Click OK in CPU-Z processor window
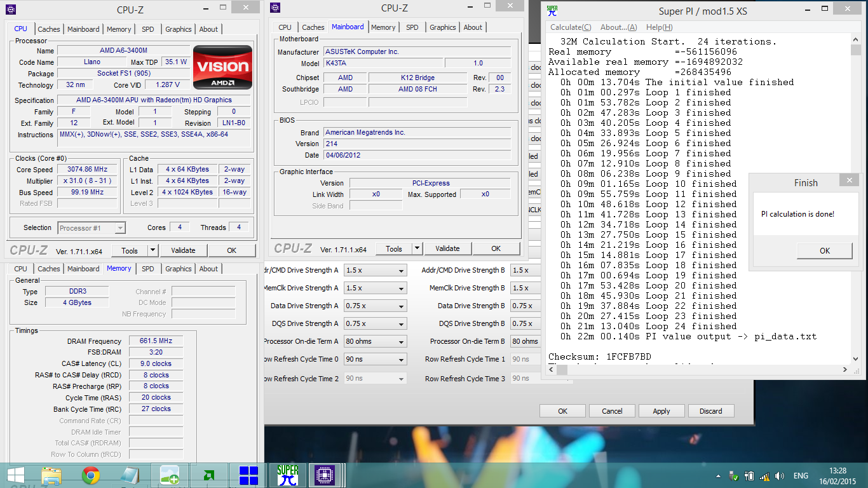Viewport: 868px width, 488px height. [x=232, y=250]
